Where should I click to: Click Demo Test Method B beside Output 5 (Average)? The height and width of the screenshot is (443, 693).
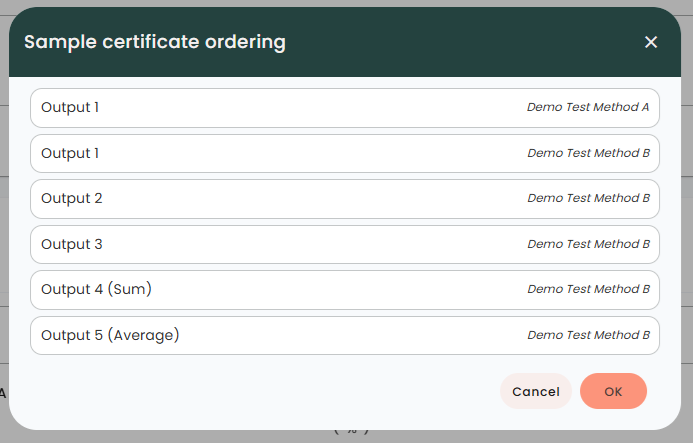[x=588, y=335]
